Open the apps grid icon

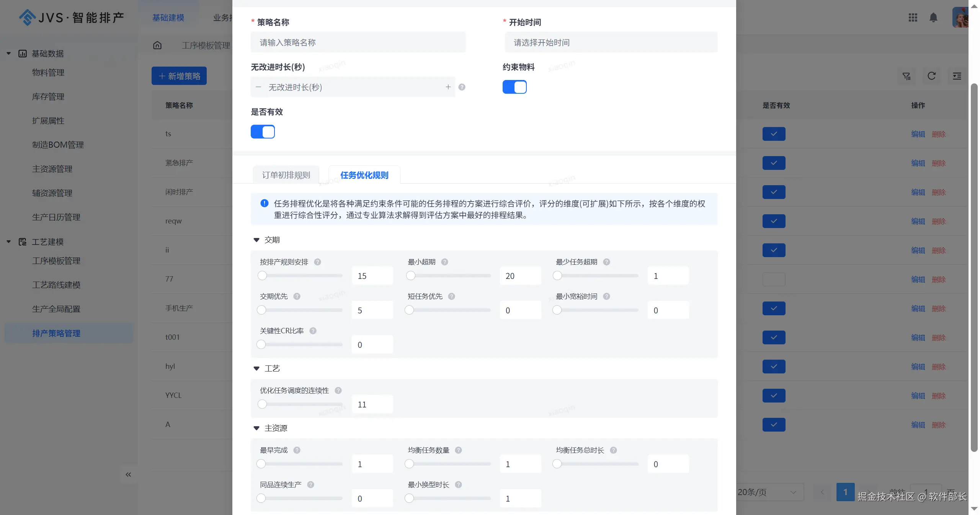click(x=913, y=18)
